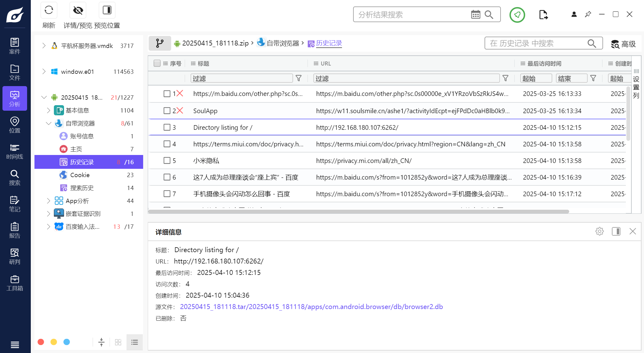Open 高级 advanced search

coord(623,44)
